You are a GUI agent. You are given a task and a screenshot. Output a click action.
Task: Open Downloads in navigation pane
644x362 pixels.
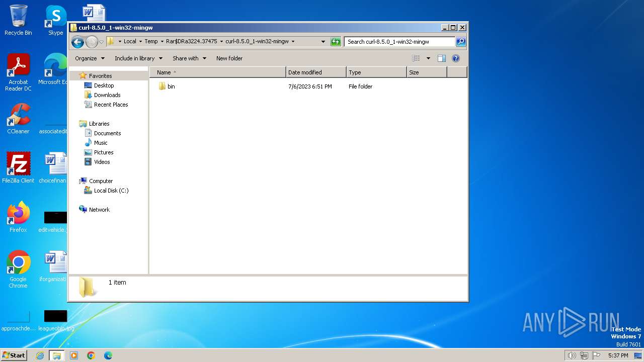click(x=107, y=95)
